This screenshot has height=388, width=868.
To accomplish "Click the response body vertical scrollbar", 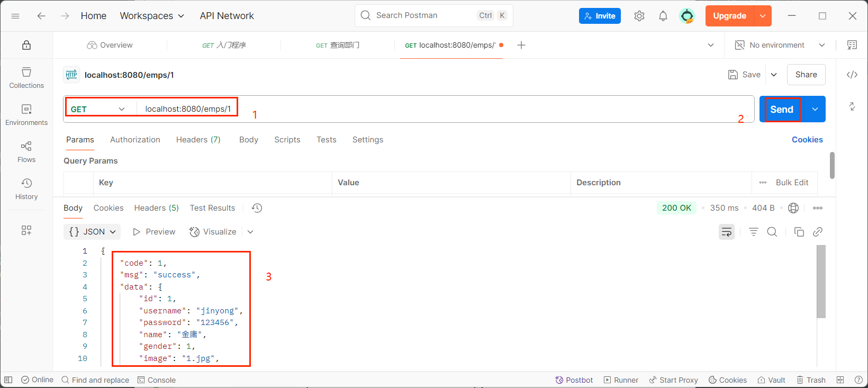I will click(821, 282).
